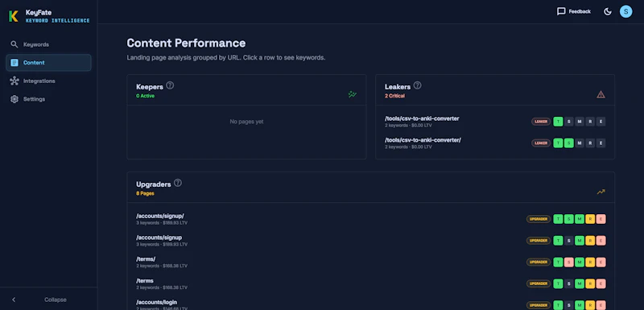Screen dimensions: 644x310
Task: Click grey S square on /accounts/signup row
Action: [569, 241]
